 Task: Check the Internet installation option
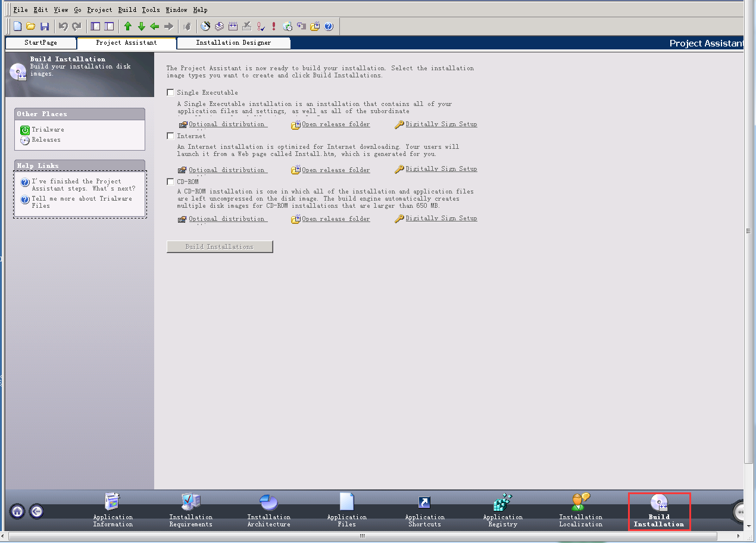[x=171, y=136]
